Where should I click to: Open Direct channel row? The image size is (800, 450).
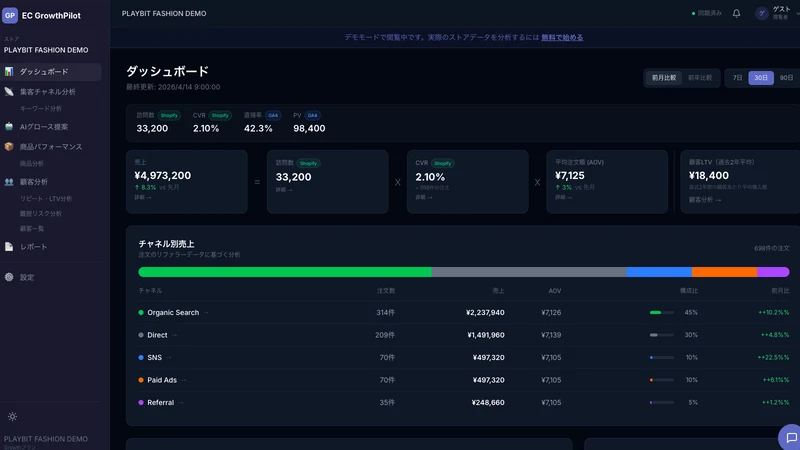463,335
